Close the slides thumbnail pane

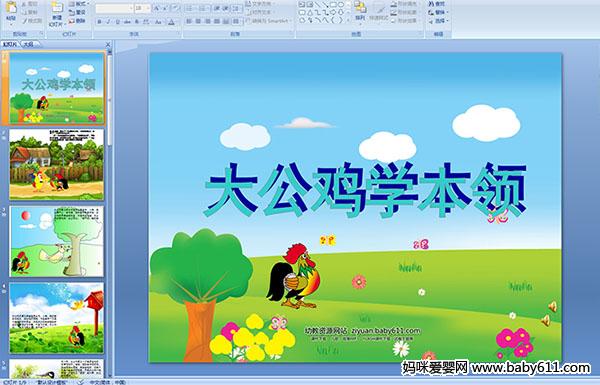[x=108, y=44]
